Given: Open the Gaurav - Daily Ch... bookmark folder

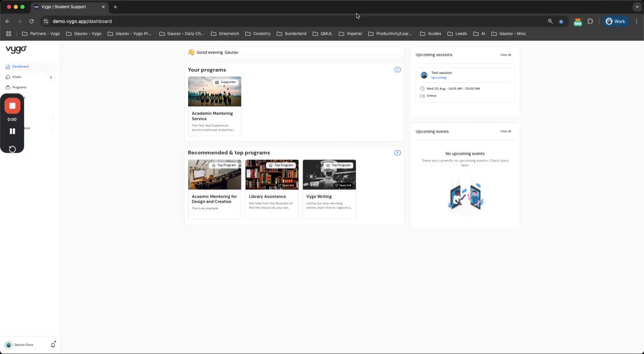Looking at the screenshot, I should (x=181, y=33).
